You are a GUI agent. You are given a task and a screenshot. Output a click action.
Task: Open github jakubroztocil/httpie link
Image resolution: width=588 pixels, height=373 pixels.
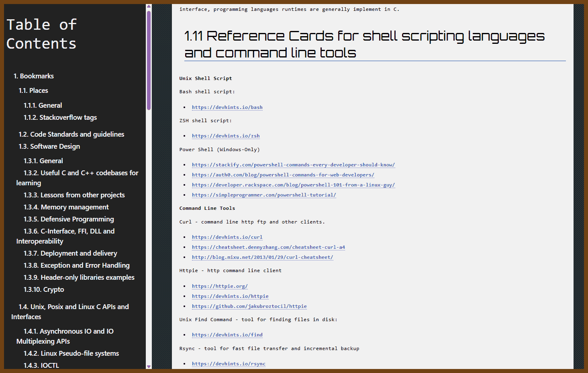(249, 306)
